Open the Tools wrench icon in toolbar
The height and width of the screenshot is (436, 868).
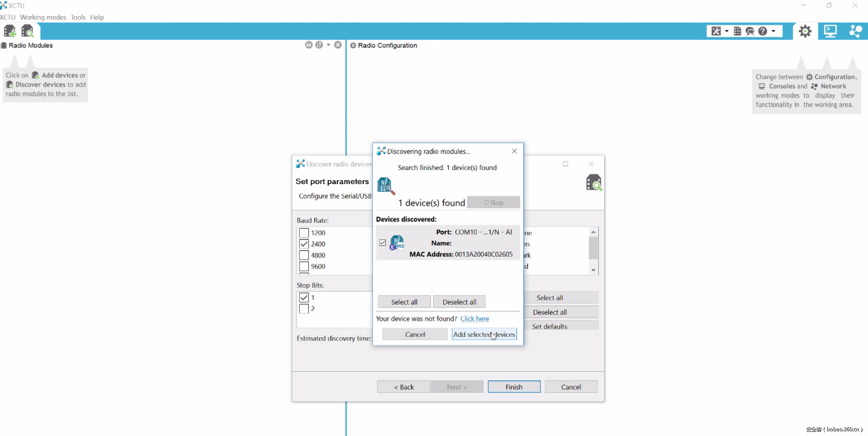716,31
